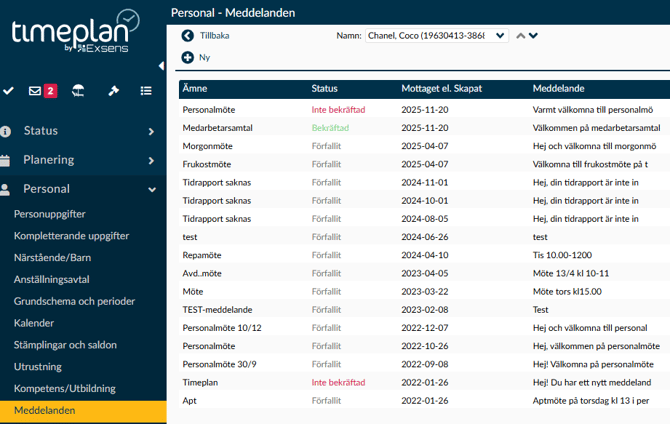Click the gavel icon in sidebar
This screenshot has height=424, width=670.
coord(113,91)
